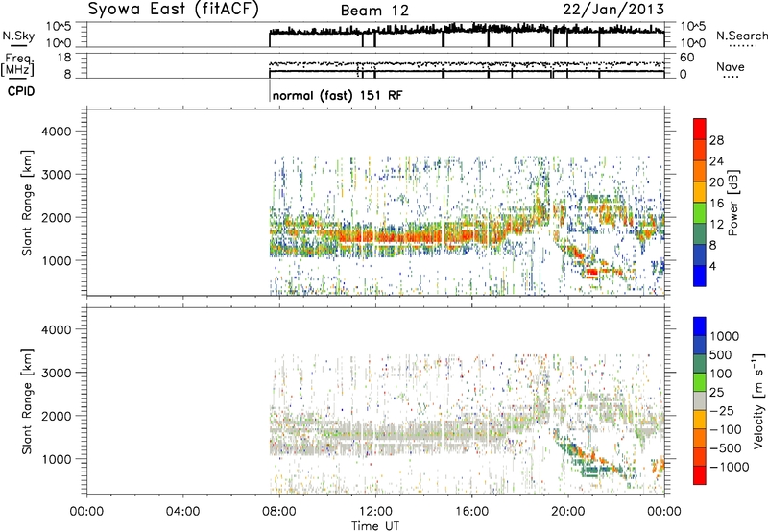Screen dimensions: 768x532
Task: Click '16' on the Power colorbar
Action: click(716, 204)
